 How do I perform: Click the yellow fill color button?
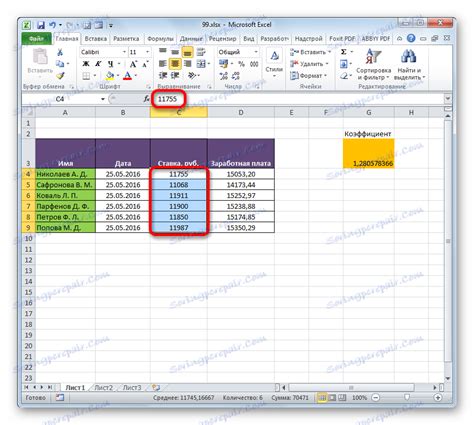(110, 76)
